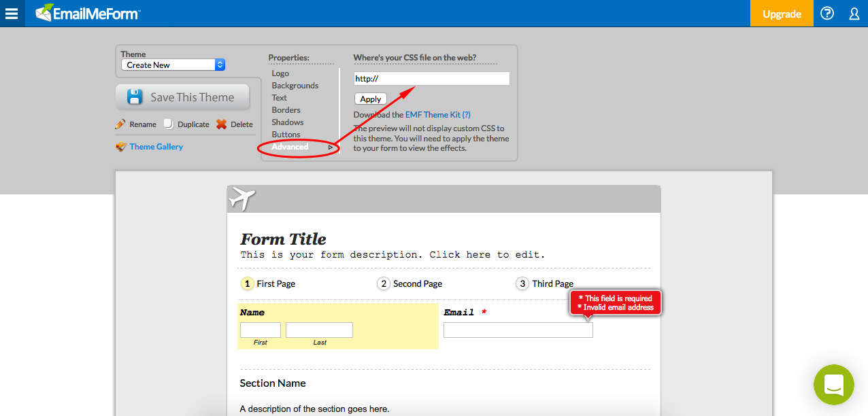Click the airplane logo on form preview
Screen dimensions: 868x416
pyautogui.click(x=242, y=198)
